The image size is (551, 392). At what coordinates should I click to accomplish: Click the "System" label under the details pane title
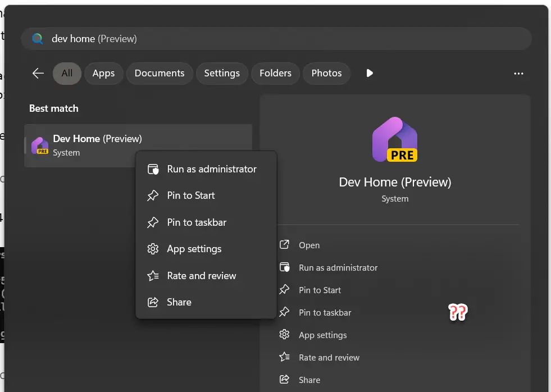pos(395,199)
